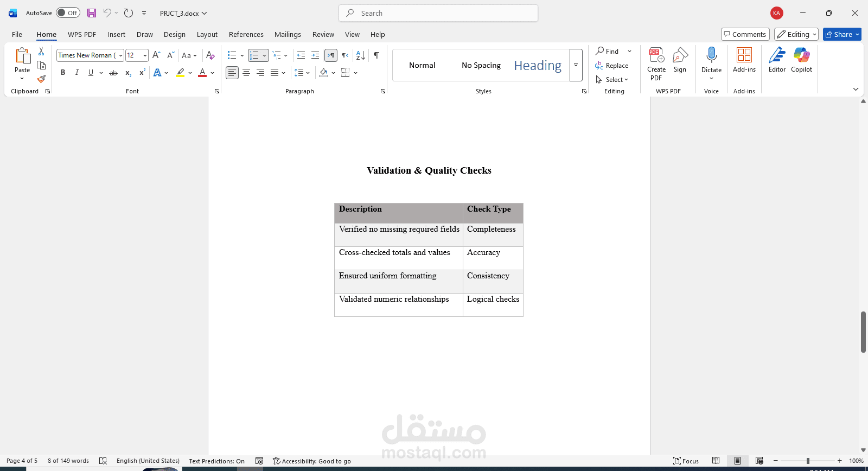Click the Find magnifier button
868x471 pixels.
[608, 51]
